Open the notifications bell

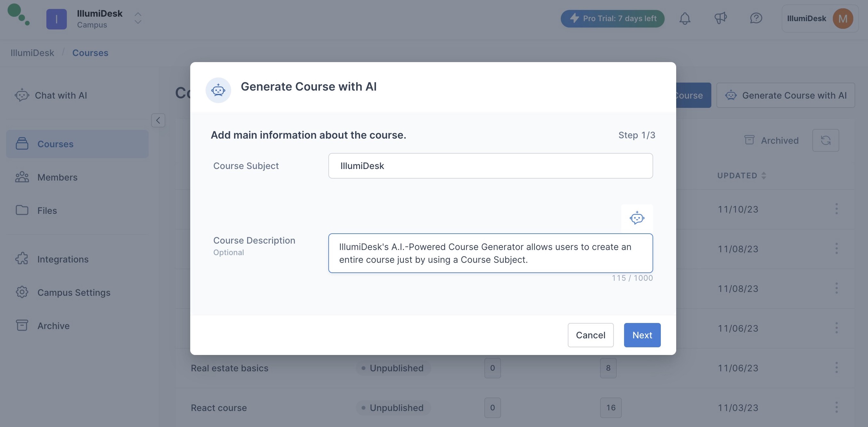click(x=685, y=19)
